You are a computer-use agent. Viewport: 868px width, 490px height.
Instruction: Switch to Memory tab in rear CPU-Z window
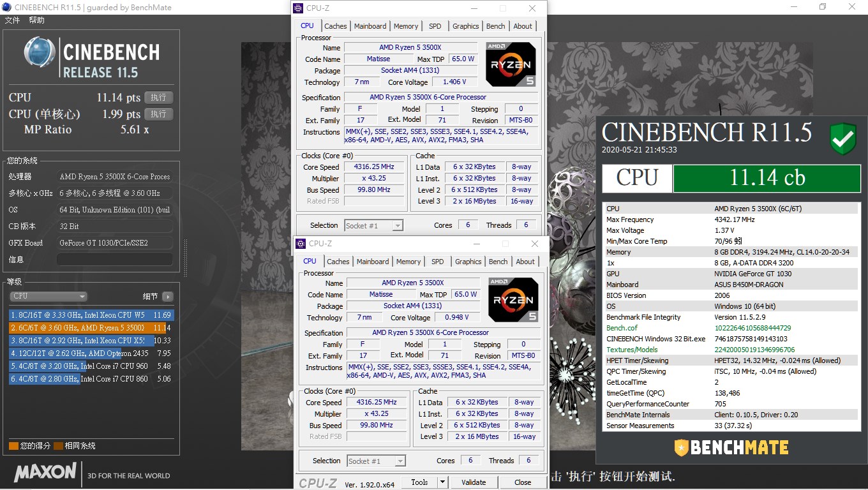coord(406,26)
